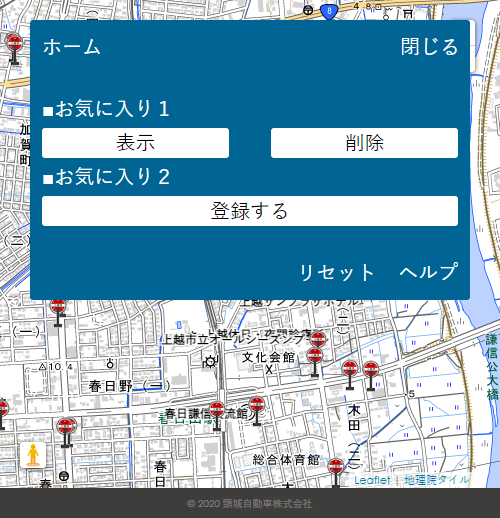Register お気に入り２ with 登録する button
Image resolution: width=500 pixels, height=518 pixels.
250,211
